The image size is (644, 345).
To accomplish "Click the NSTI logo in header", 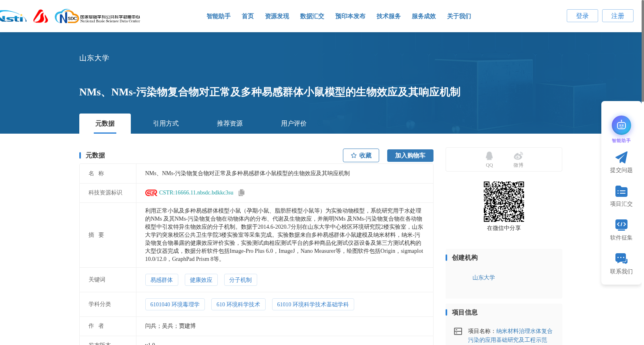I will (x=13, y=17).
